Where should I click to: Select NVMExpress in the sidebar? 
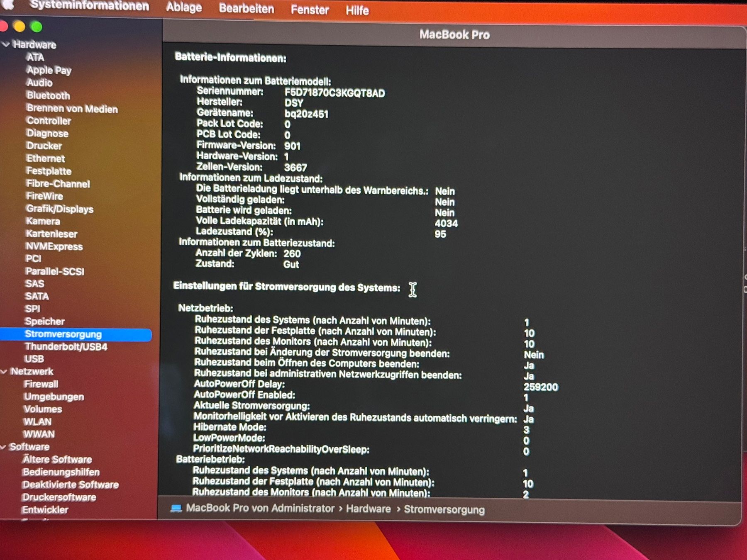click(54, 246)
